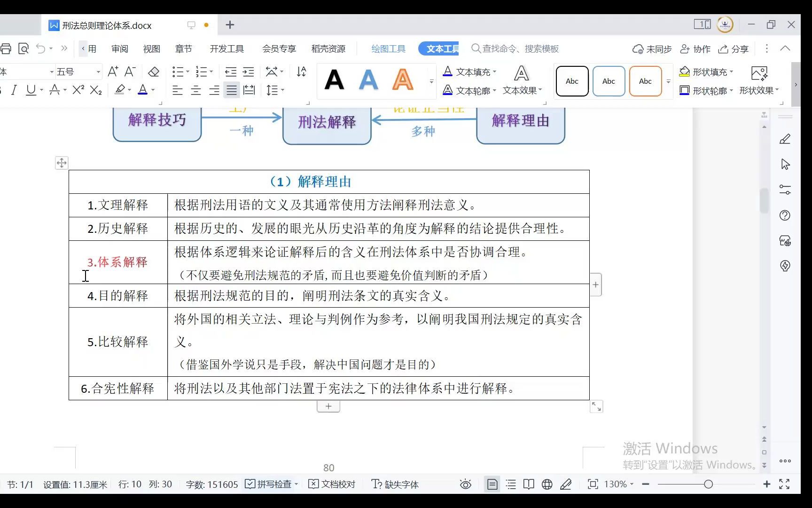Viewport: 812px width, 508px height.
Task: Align text right
Action: 214,90
